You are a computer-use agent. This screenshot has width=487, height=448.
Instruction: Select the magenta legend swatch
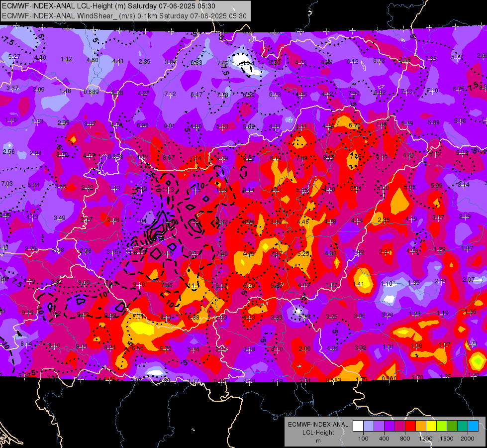[400, 426]
